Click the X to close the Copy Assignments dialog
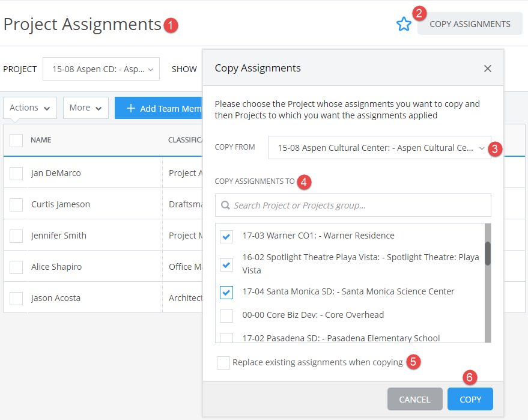This screenshot has width=528, height=420. (488, 68)
